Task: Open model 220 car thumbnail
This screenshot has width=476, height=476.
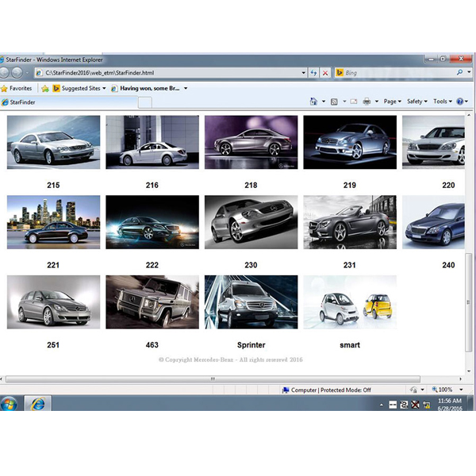Action: (433, 142)
